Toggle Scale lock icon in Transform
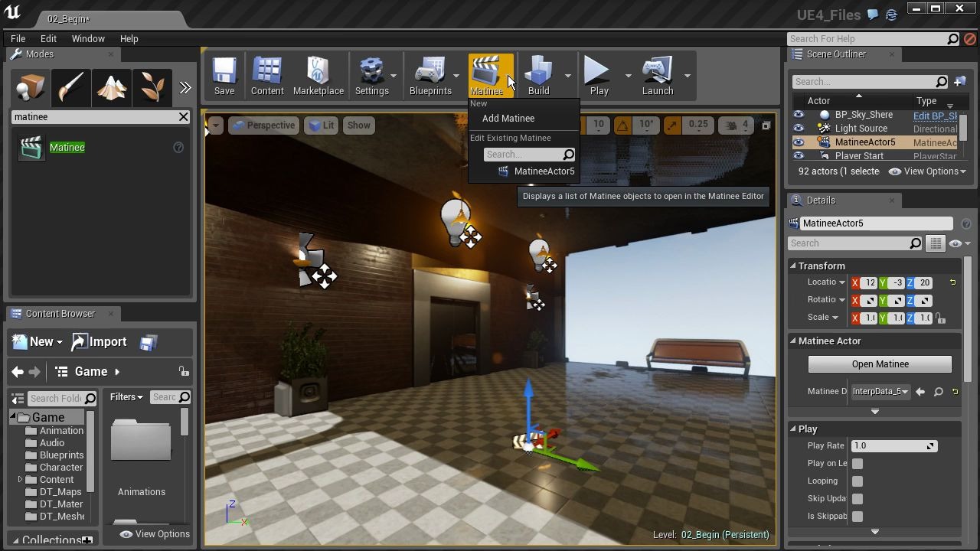This screenshot has height=551, width=980. pyautogui.click(x=940, y=318)
